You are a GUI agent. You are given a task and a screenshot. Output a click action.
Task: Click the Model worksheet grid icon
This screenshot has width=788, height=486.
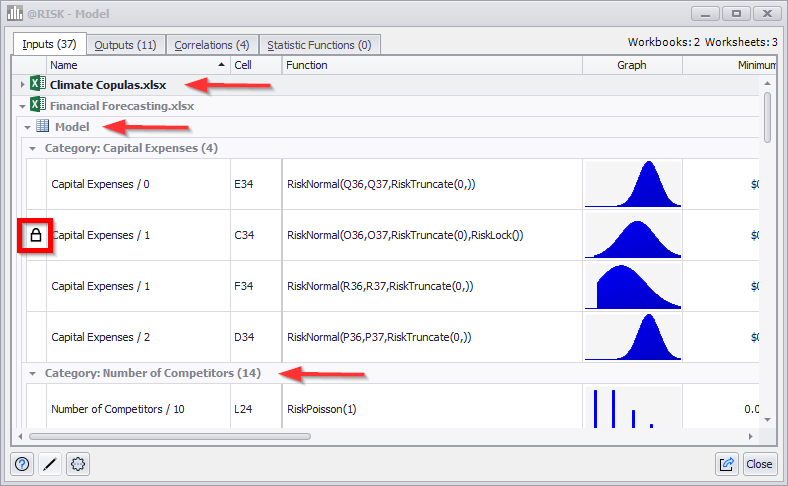43,127
